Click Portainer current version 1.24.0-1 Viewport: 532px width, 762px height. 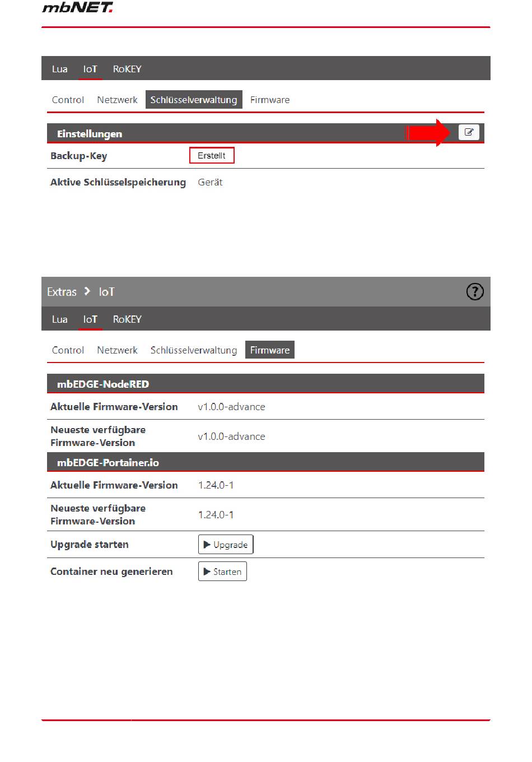coord(216,485)
